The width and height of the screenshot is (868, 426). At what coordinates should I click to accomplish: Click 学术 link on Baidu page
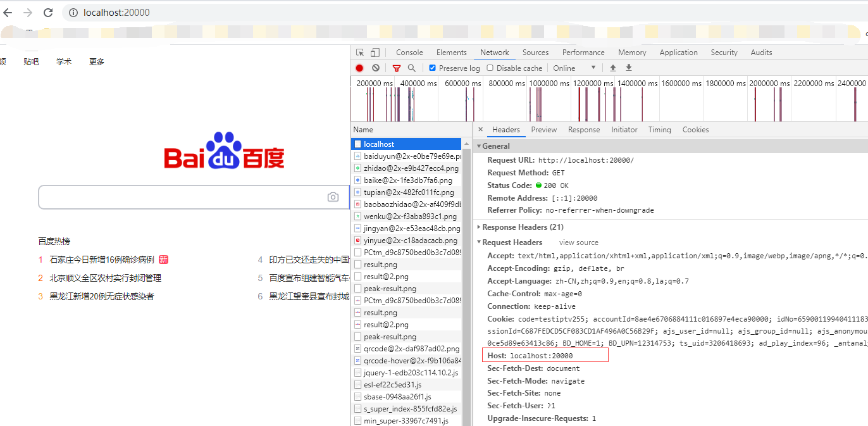tap(64, 61)
